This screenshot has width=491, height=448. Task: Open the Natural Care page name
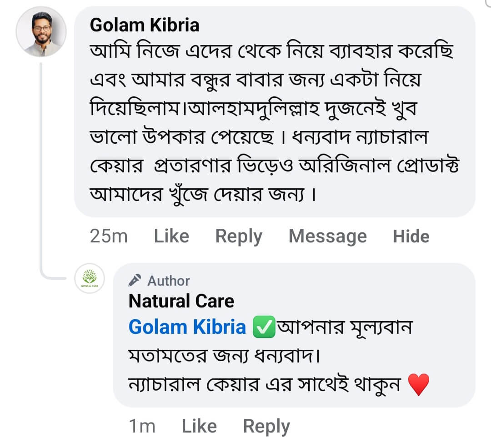[x=181, y=301]
